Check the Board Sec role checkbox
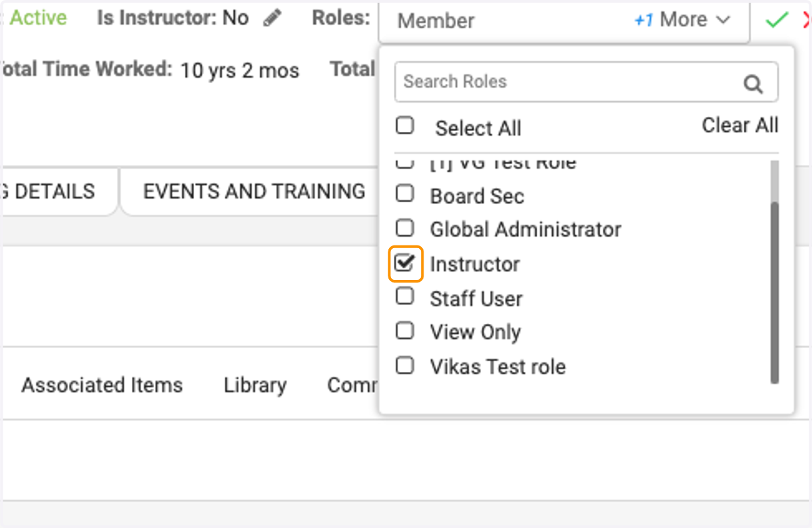This screenshot has width=812, height=528. (x=405, y=194)
